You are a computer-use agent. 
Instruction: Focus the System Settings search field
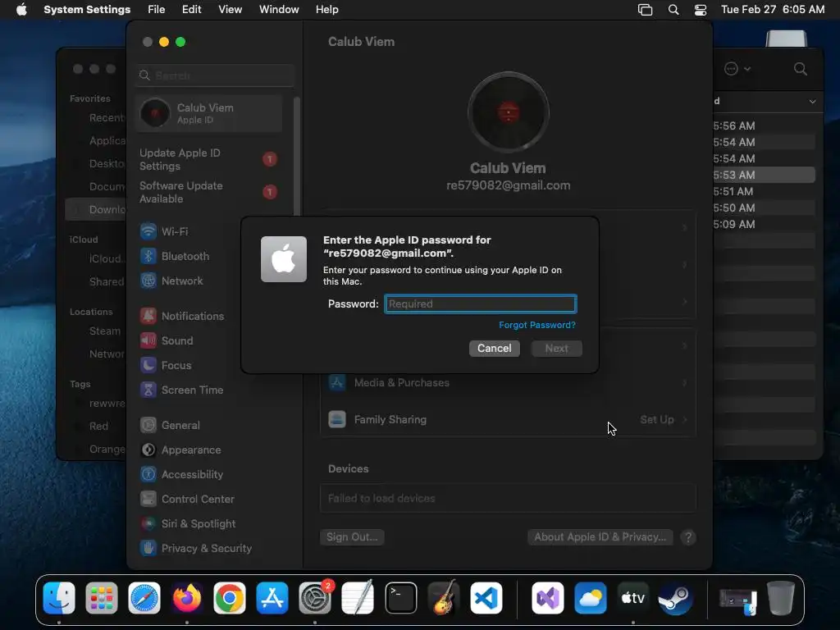tap(214, 75)
